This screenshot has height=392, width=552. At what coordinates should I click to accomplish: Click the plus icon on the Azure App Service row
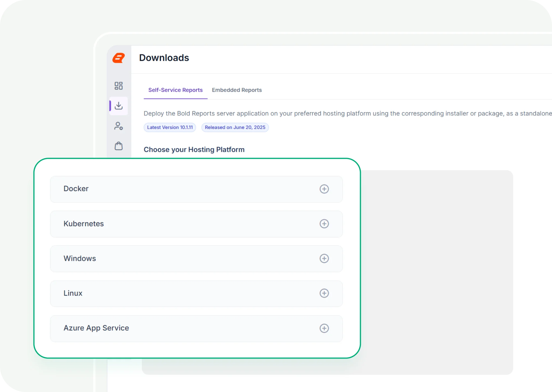tap(324, 328)
